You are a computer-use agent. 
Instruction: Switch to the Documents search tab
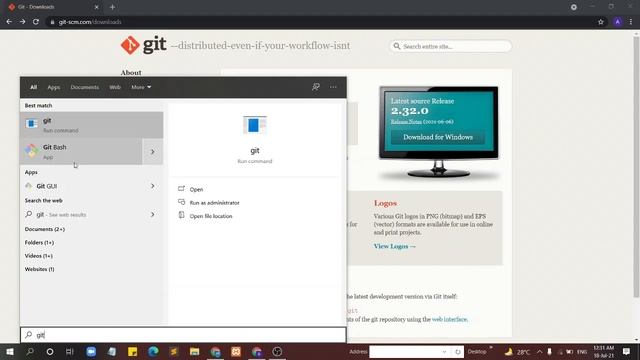tap(84, 87)
